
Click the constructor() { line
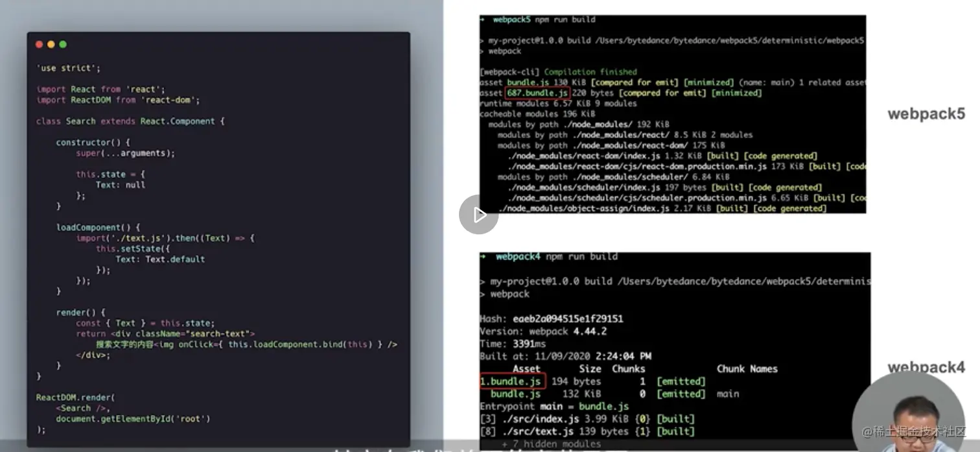[93, 142]
